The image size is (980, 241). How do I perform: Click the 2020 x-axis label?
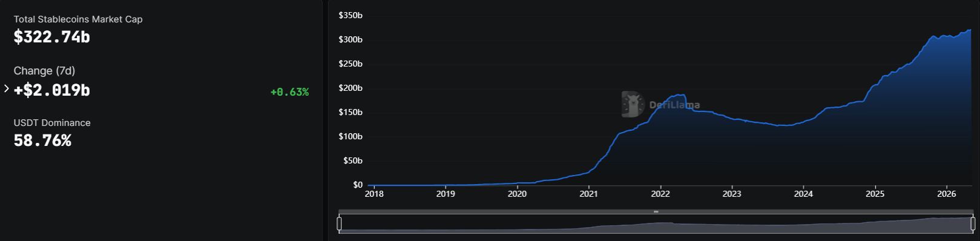coord(517,194)
